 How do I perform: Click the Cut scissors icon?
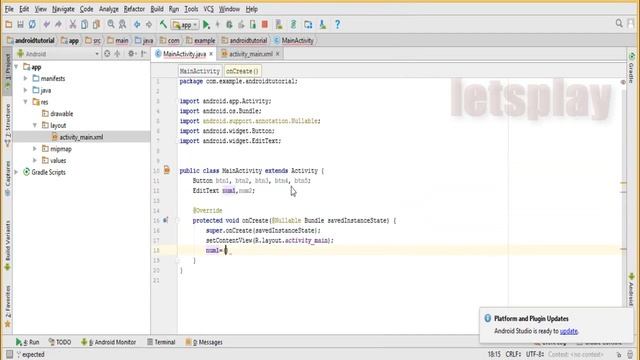pyautogui.click(x=73, y=24)
